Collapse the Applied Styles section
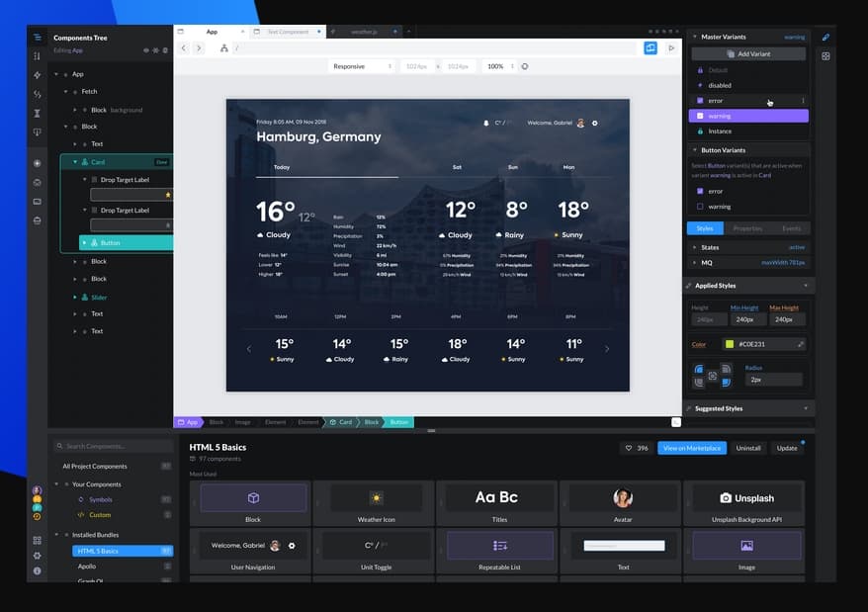868x612 pixels. (806, 286)
